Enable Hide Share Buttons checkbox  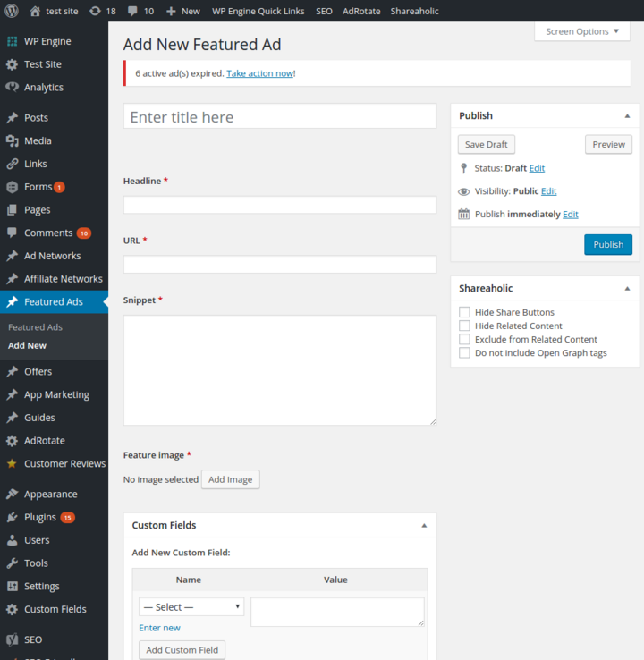click(x=464, y=312)
